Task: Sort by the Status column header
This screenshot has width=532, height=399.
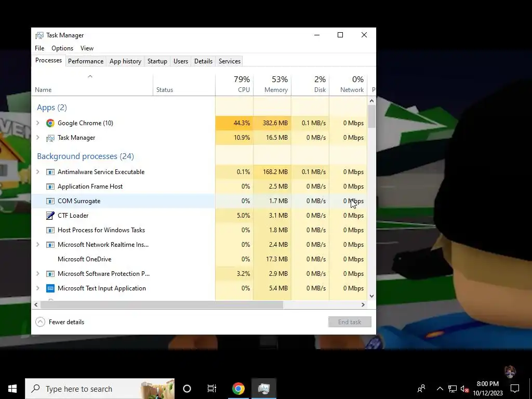Action: pos(184,85)
